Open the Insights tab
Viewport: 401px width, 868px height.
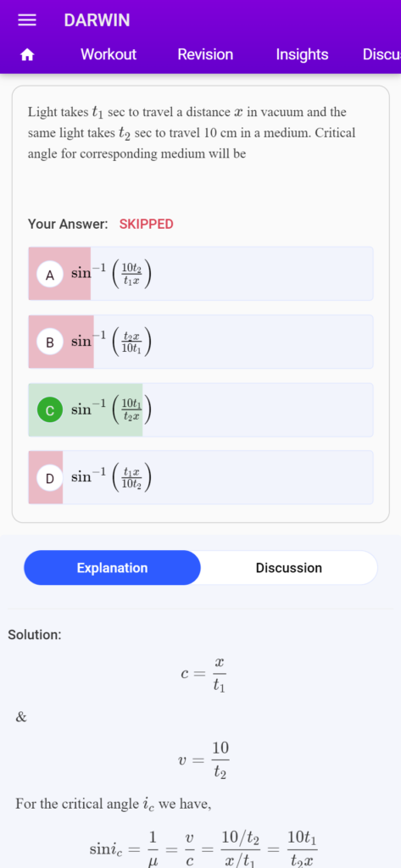coord(302,54)
